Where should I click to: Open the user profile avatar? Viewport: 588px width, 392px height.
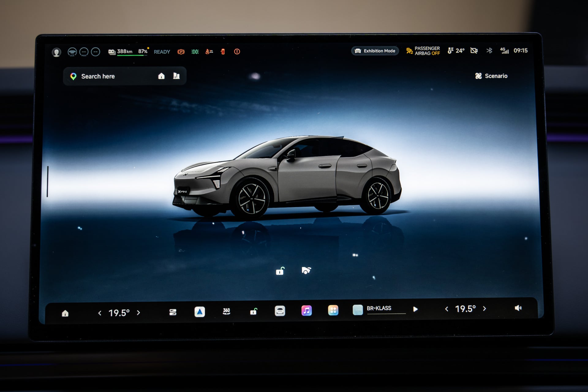[x=56, y=52]
